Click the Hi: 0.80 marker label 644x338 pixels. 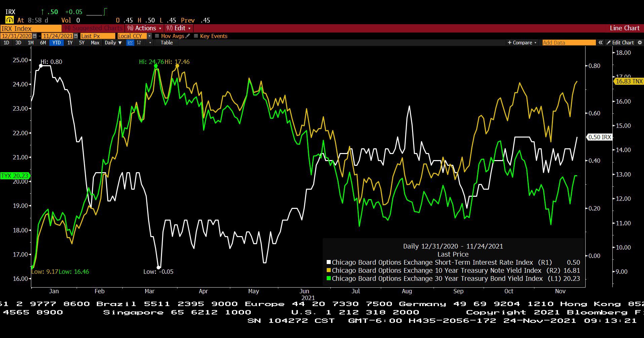click(x=51, y=62)
